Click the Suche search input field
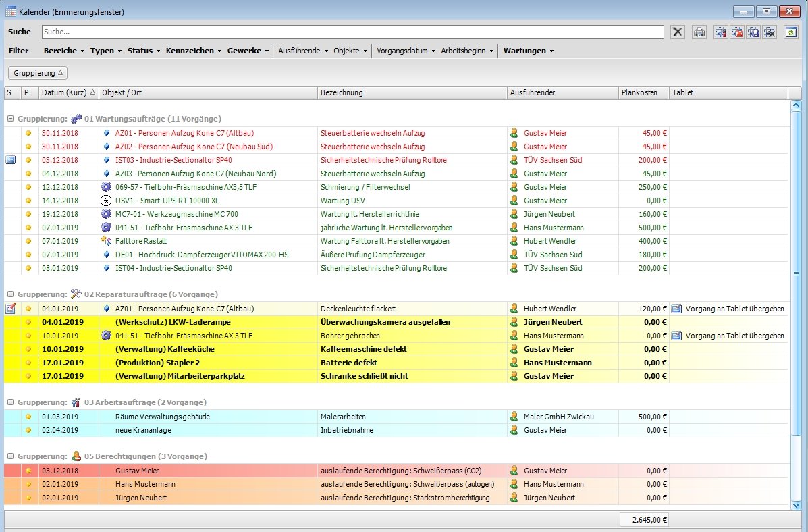 pyautogui.click(x=352, y=32)
